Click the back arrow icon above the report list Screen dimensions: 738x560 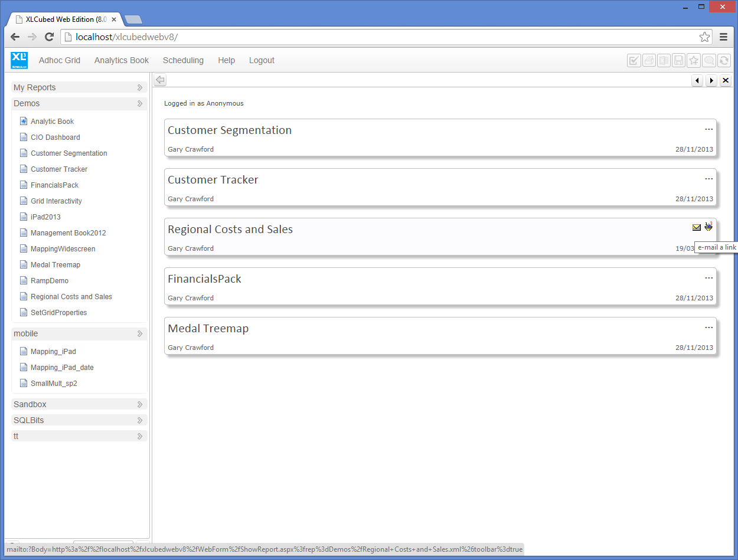pos(160,80)
